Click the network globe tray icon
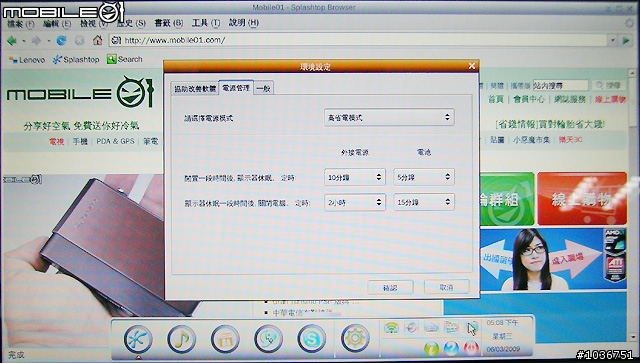 click(x=411, y=327)
